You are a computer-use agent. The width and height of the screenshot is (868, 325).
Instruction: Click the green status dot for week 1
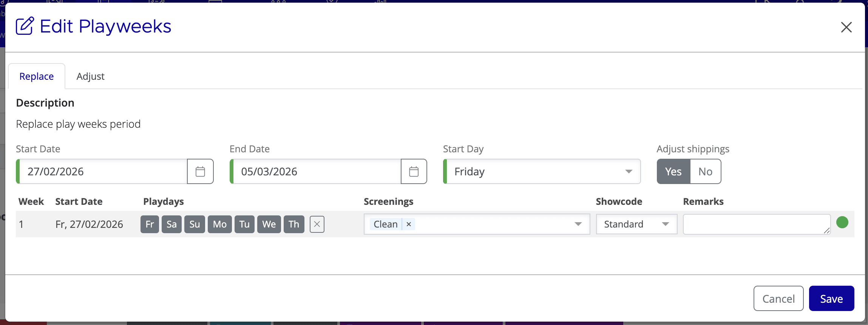[x=842, y=222]
